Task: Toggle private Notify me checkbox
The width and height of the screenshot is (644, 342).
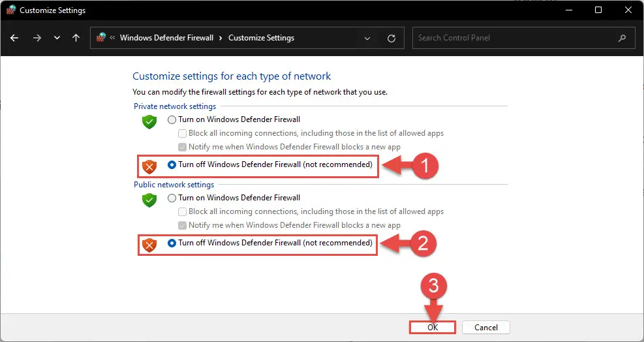Action: tap(182, 147)
